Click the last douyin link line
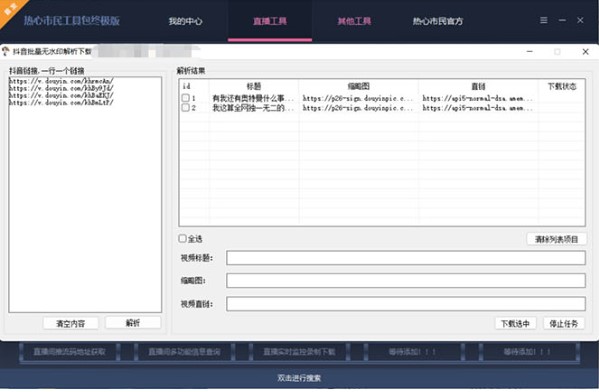The image size is (599, 392). [x=61, y=102]
